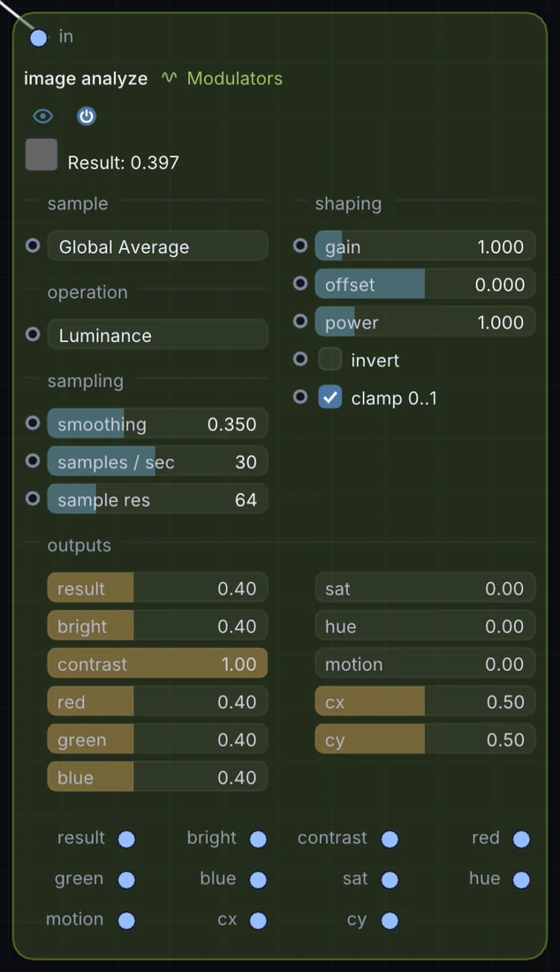
Task: Click the sample mode modulation port
Action: [33, 246]
